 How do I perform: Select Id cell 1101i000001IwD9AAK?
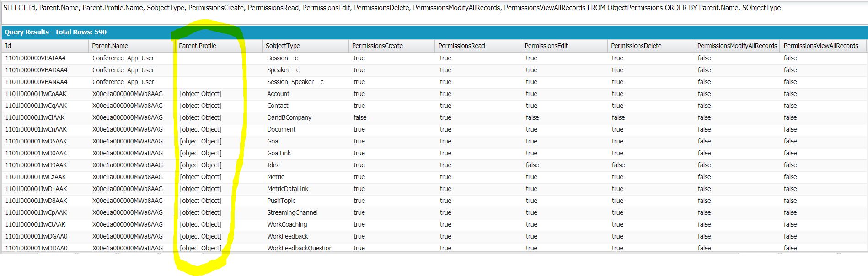tap(36, 165)
